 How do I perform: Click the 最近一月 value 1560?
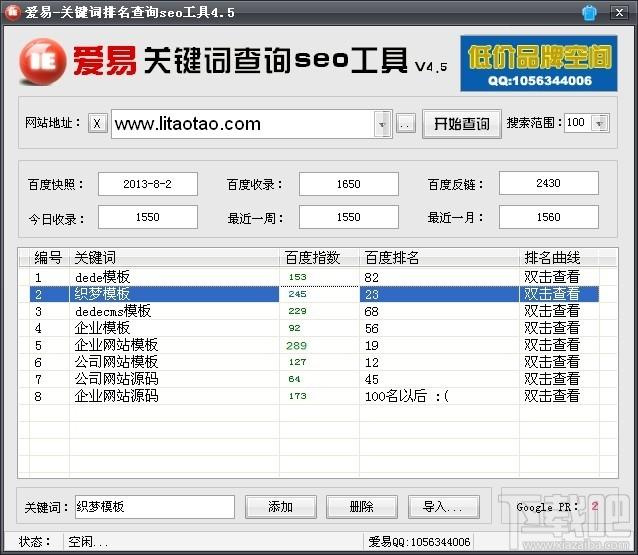pos(548,217)
